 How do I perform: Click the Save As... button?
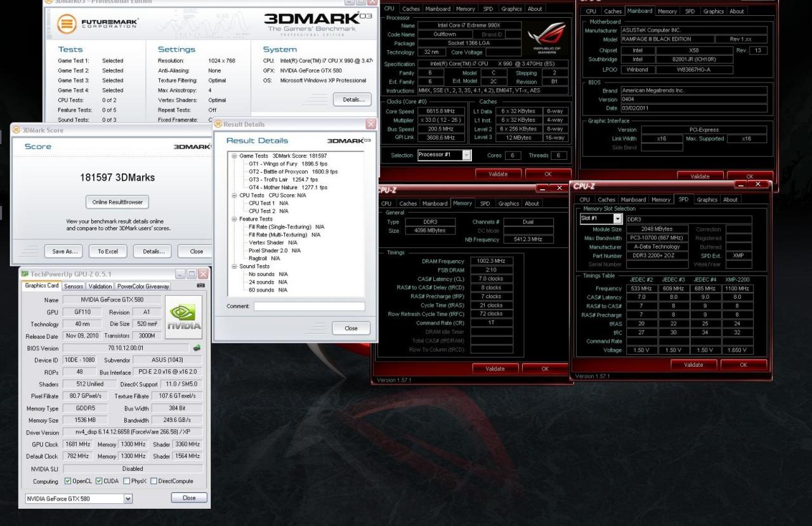pyautogui.click(x=65, y=251)
